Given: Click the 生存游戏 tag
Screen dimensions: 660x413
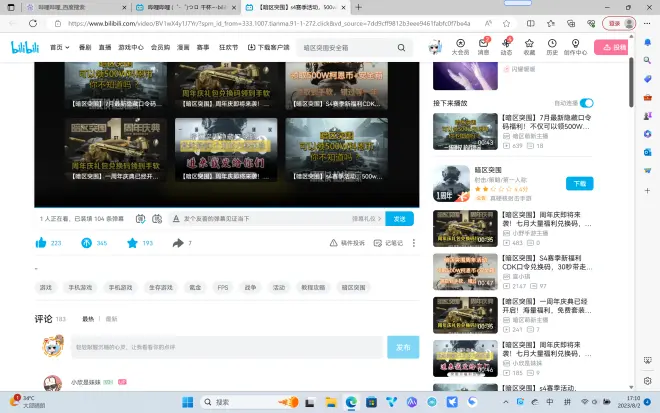Looking at the screenshot, I should click(x=161, y=288).
